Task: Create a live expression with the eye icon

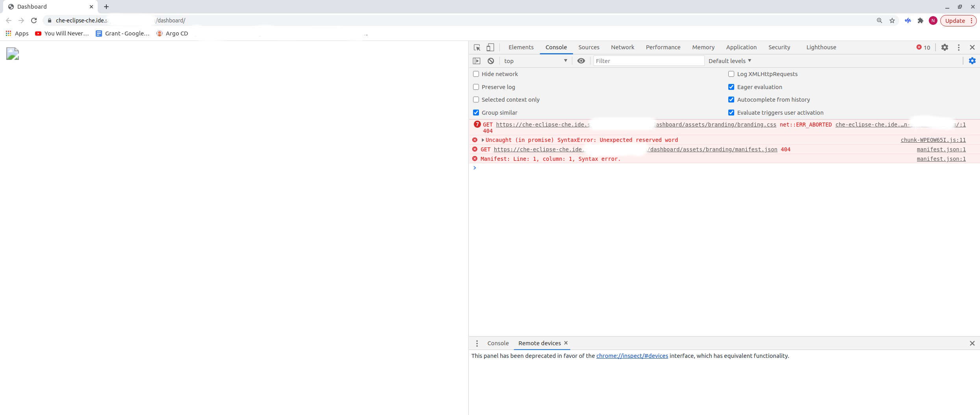Action: [581, 61]
